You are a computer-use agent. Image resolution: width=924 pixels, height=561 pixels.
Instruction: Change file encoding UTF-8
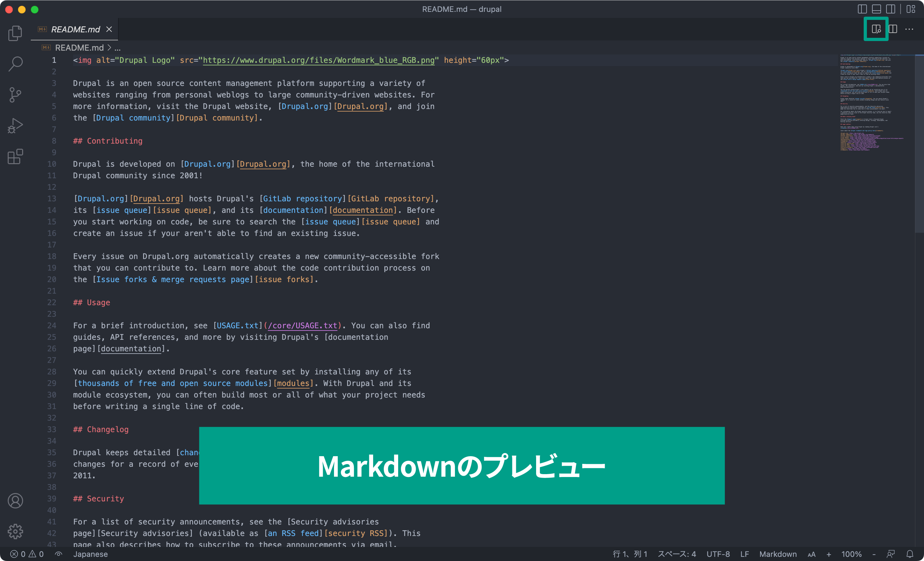pyautogui.click(x=718, y=554)
